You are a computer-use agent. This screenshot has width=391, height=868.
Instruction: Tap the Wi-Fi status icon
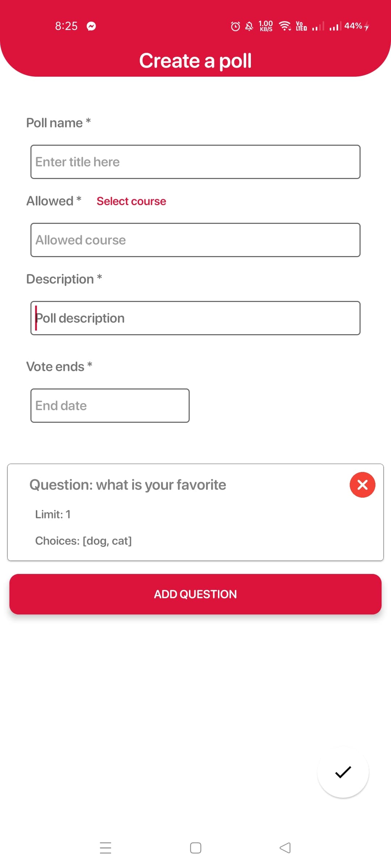(285, 26)
